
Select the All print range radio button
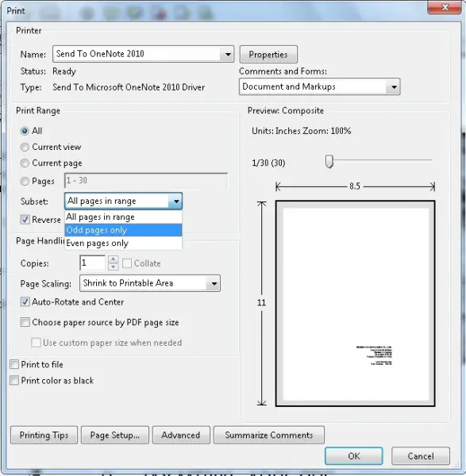tap(25, 131)
